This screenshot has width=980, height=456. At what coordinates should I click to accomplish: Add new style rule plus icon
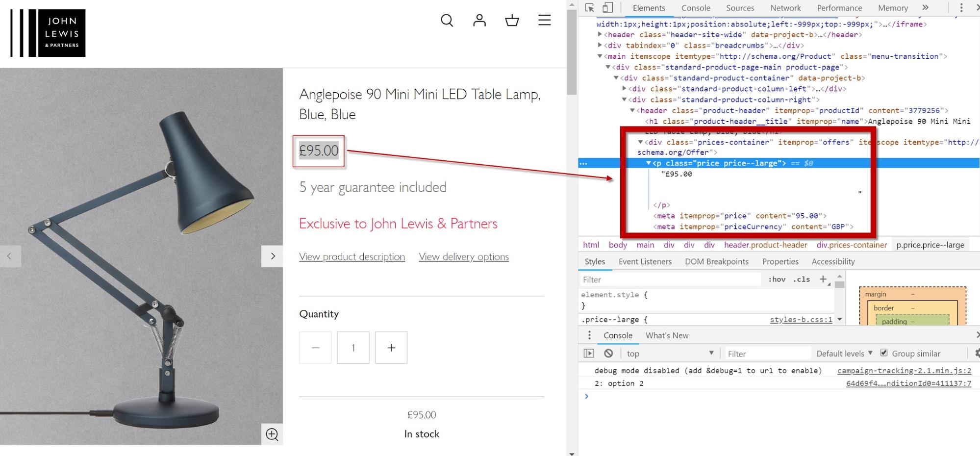pos(823,279)
